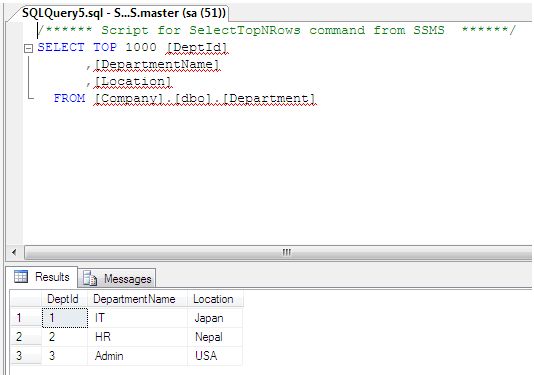Click the 1000 value in the query

[x=141, y=47]
